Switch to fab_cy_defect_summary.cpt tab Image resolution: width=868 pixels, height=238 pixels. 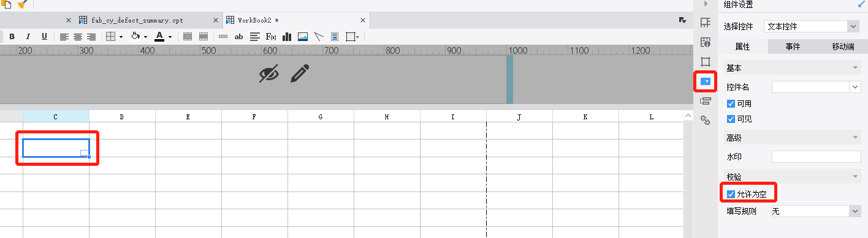[x=137, y=20]
